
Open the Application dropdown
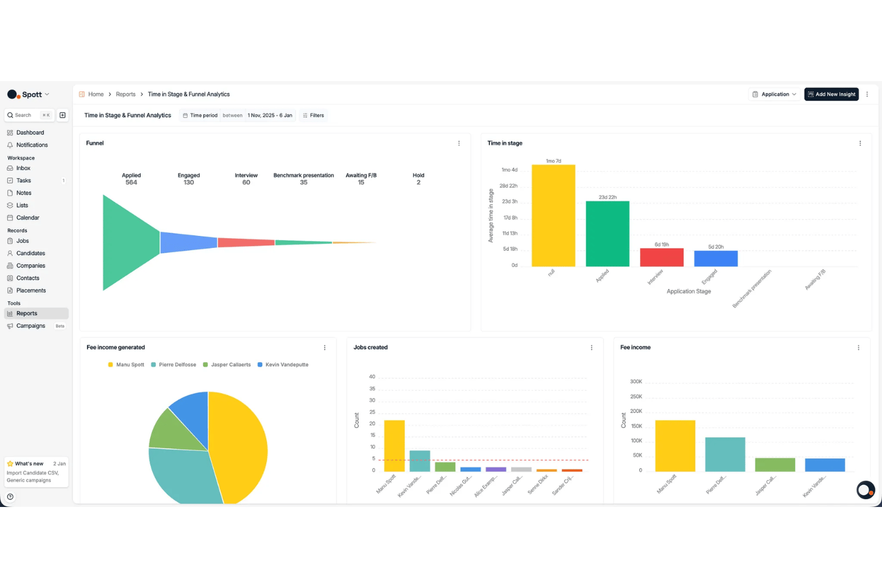click(774, 94)
